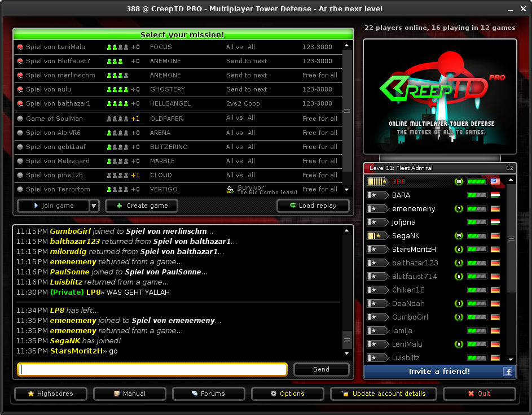532x415 pixels.
Task: Click the American flag next to player 388
Action: click(495, 181)
